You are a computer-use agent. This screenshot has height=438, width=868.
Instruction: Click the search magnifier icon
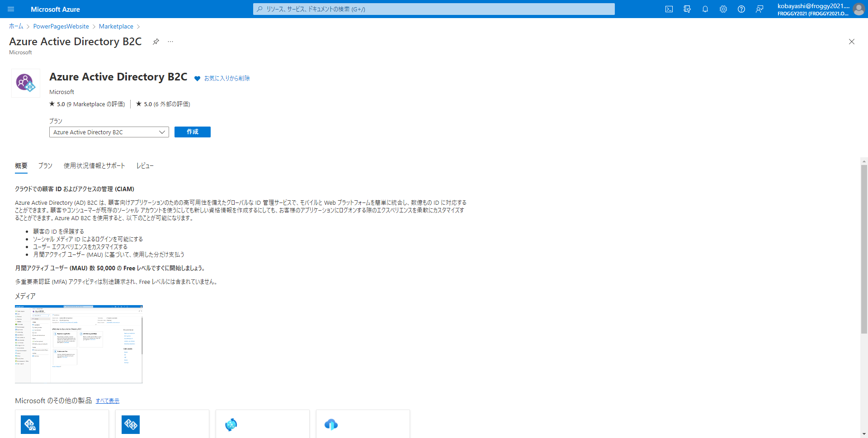259,9
